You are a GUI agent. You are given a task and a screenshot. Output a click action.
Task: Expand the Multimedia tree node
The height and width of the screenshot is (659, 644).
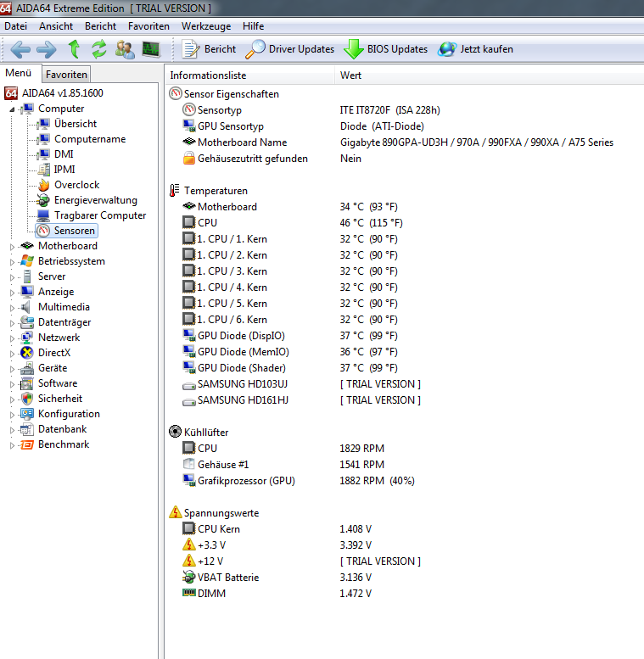tap(12, 308)
